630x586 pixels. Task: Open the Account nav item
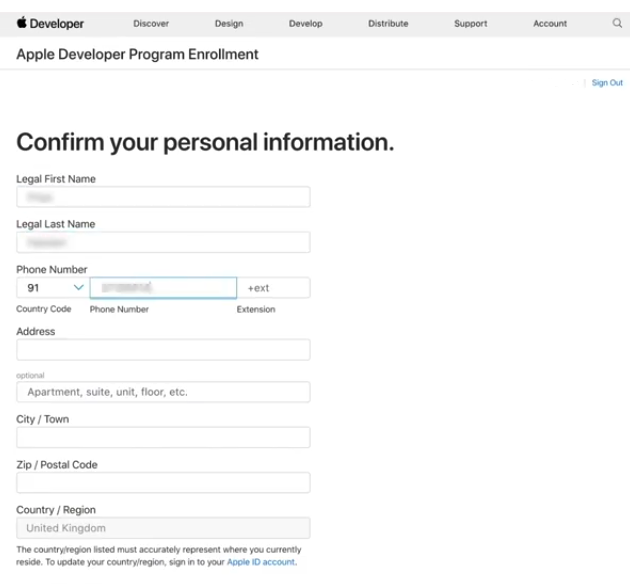pyautogui.click(x=550, y=24)
